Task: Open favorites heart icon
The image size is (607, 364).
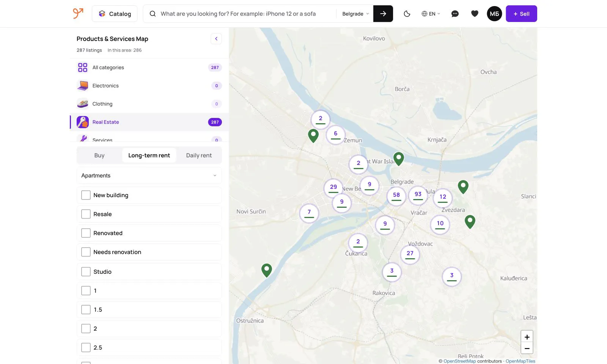Action: pyautogui.click(x=475, y=14)
